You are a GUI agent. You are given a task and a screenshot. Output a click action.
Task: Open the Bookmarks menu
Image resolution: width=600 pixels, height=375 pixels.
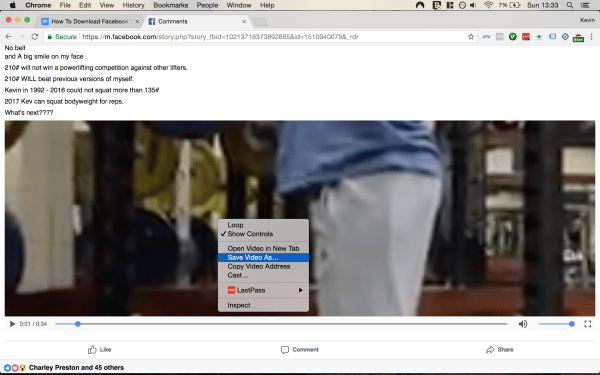tap(171, 5)
